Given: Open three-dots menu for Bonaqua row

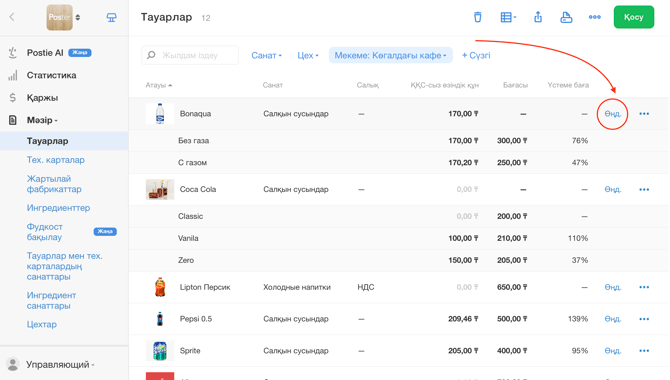Looking at the screenshot, I should pyautogui.click(x=644, y=114).
